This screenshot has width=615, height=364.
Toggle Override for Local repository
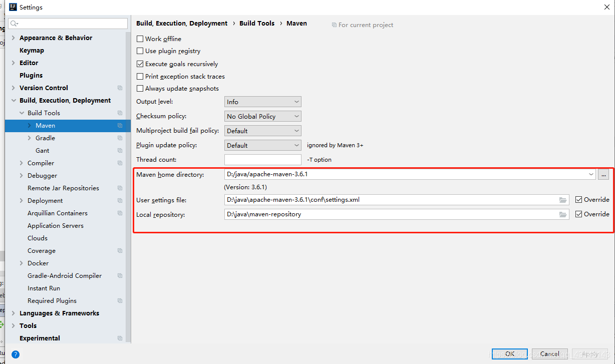[x=579, y=214]
